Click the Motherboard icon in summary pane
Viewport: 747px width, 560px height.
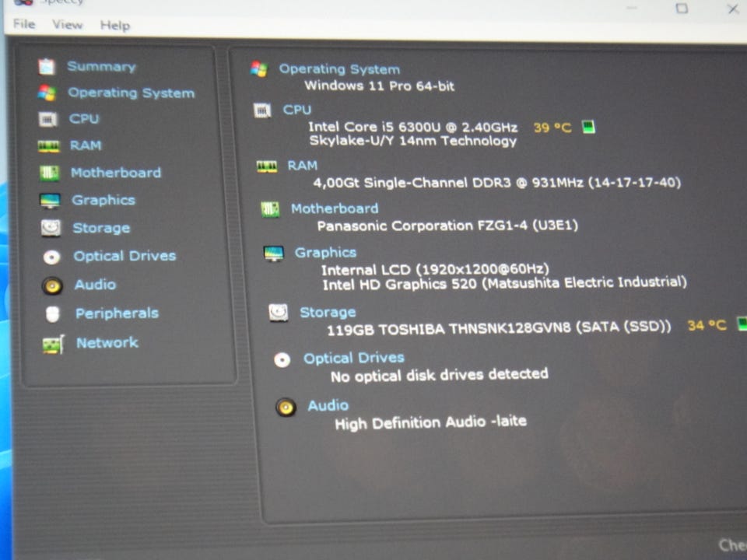click(x=270, y=209)
